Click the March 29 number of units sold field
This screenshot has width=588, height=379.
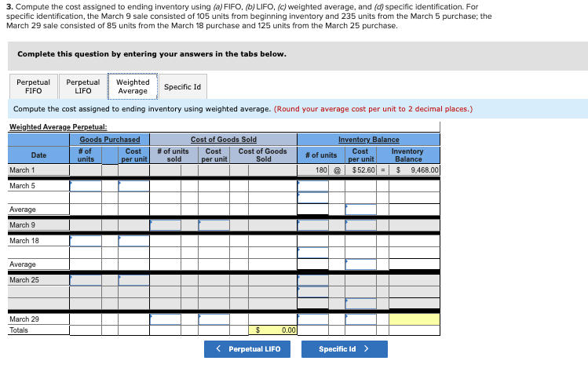(x=166, y=319)
